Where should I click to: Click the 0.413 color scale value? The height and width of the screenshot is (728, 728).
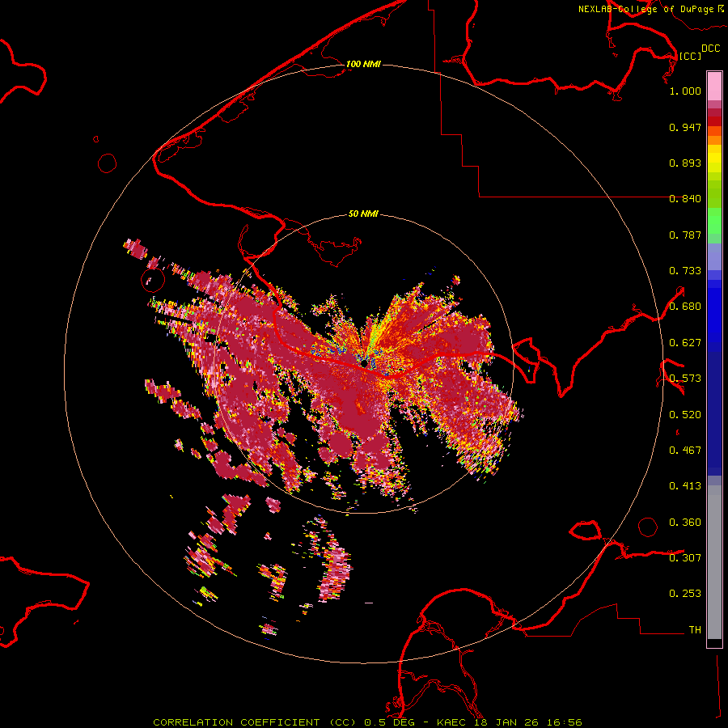pos(685,486)
